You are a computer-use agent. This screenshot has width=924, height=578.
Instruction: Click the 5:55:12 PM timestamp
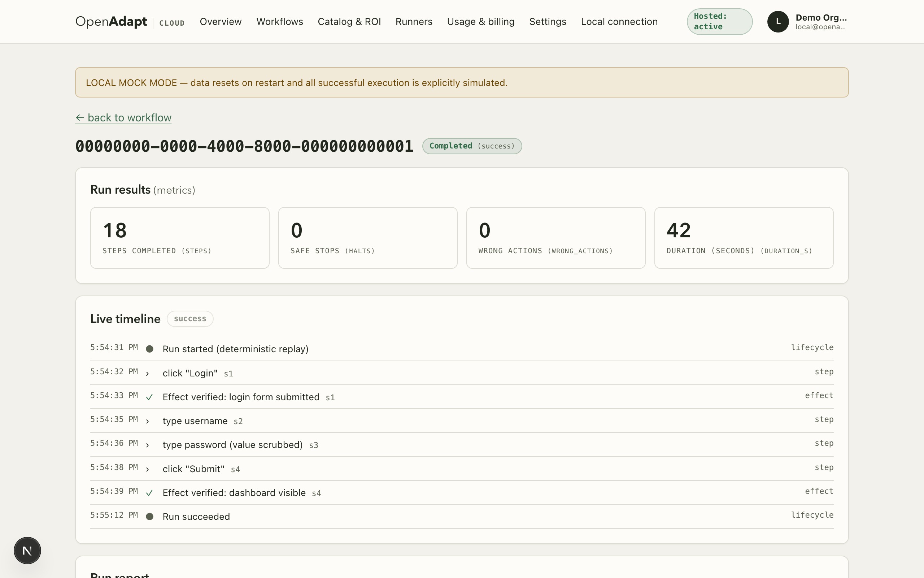pos(114,515)
